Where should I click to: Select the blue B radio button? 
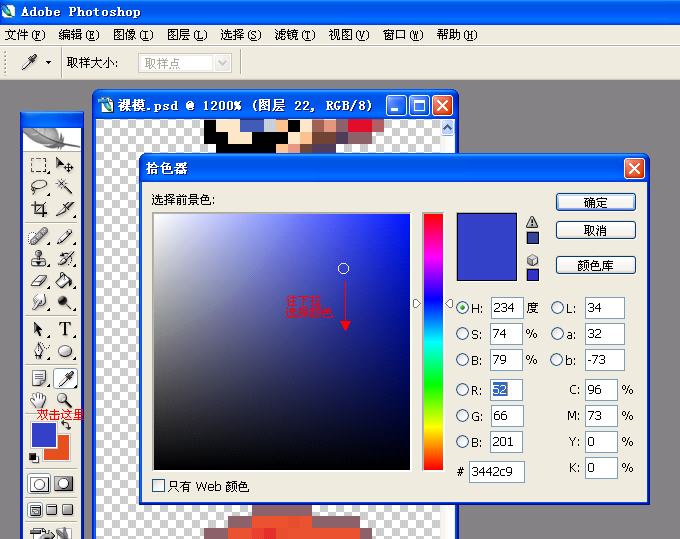[x=462, y=442]
